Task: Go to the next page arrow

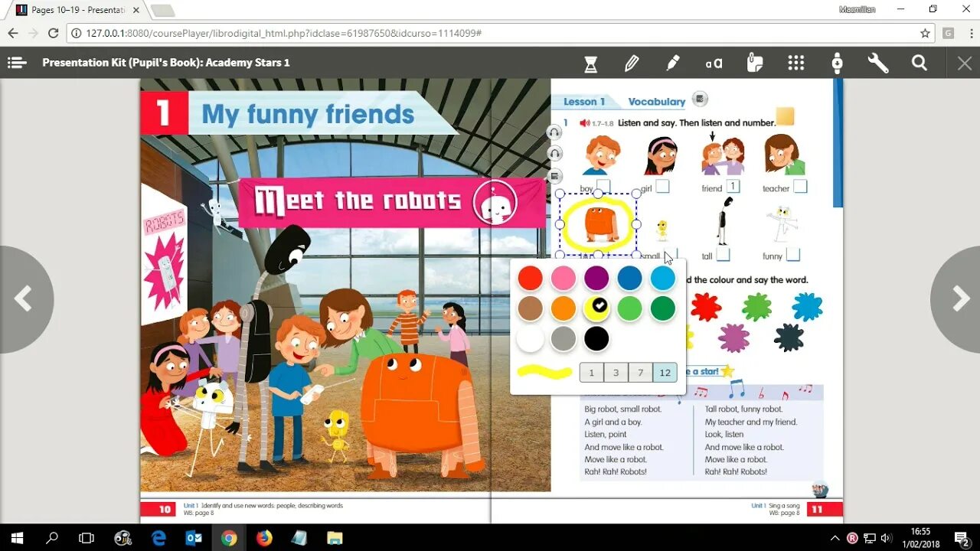Action: (x=959, y=299)
